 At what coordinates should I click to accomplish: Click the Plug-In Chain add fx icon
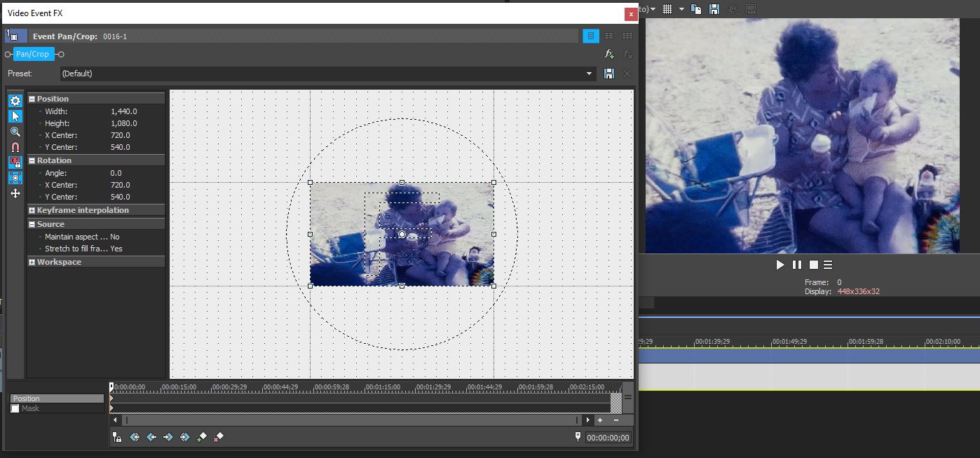point(609,54)
